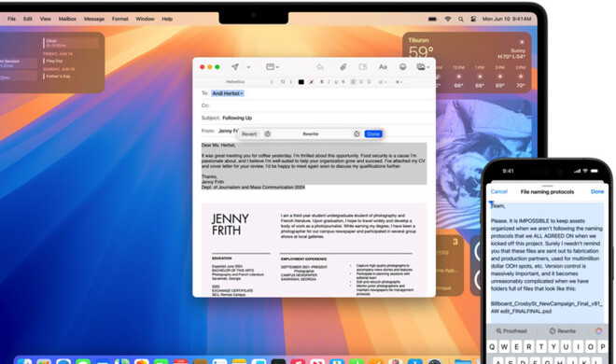Open the emoji picker smiley icon
Image resolution: width=616 pixels, height=364 pixels.
402,67
